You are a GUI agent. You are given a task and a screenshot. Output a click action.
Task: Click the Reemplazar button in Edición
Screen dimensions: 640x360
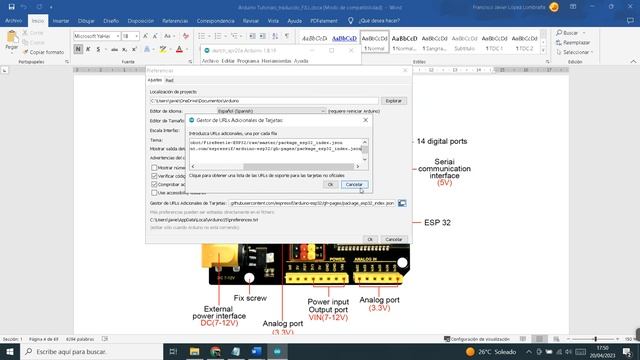pos(573,42)
